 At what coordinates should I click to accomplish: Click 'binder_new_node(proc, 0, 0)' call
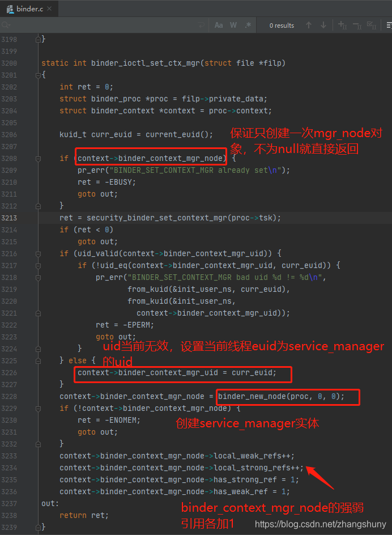pyautogui.click(x=279, y=397)
